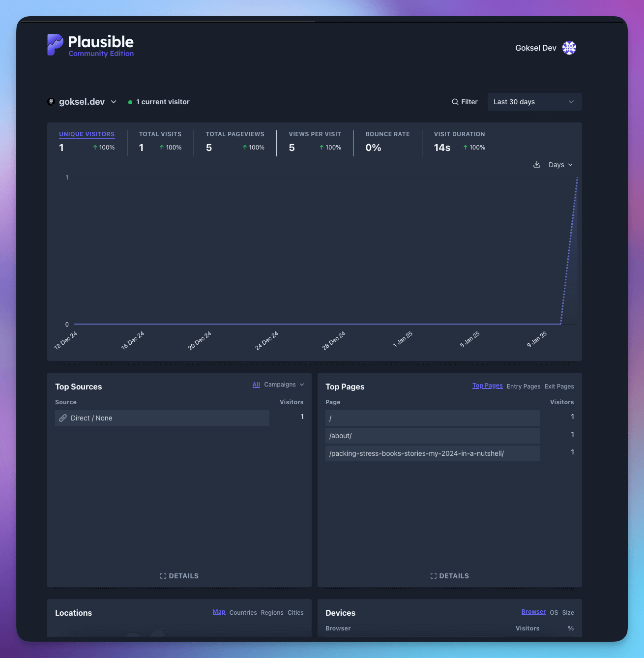Click the goksel.dev site favicon

pos(51,102)
